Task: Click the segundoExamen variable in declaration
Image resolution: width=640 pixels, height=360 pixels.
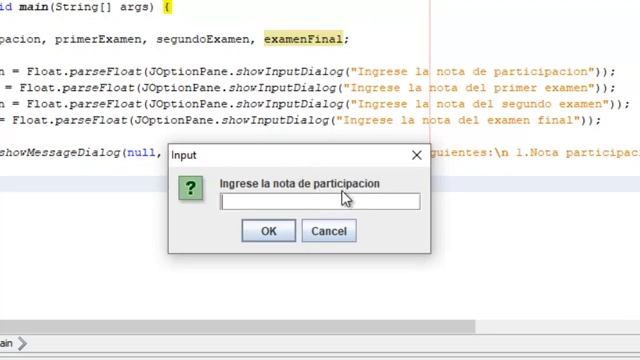Action: click(x=203, y=39)
